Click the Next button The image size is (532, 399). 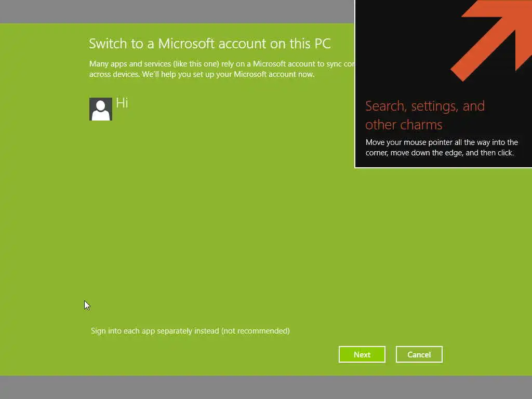click(362, 354)
